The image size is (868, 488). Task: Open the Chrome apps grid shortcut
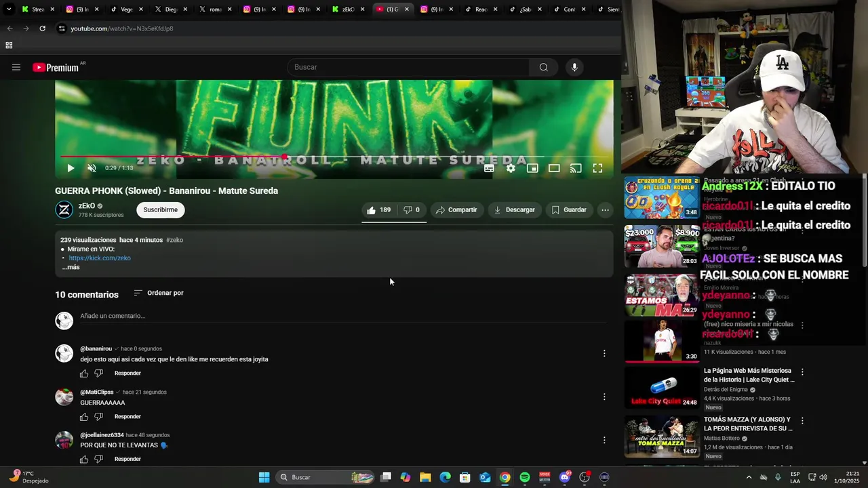(x=9, y=45)
